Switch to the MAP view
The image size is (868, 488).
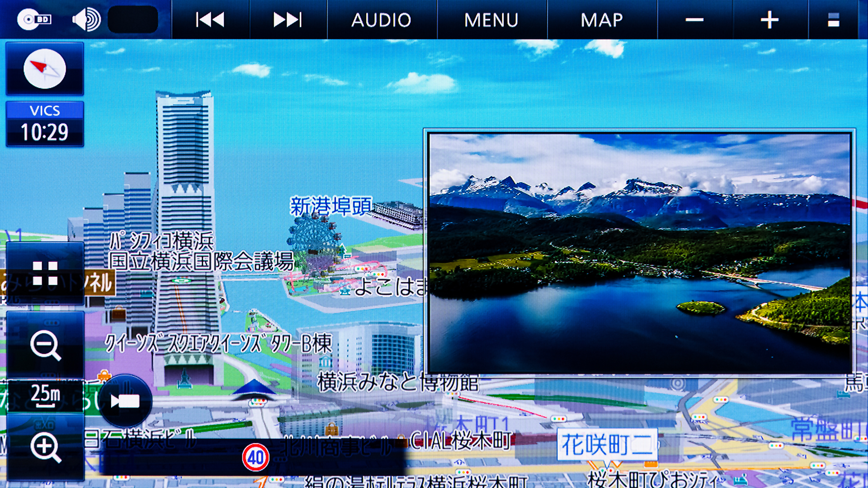(602, 20)
